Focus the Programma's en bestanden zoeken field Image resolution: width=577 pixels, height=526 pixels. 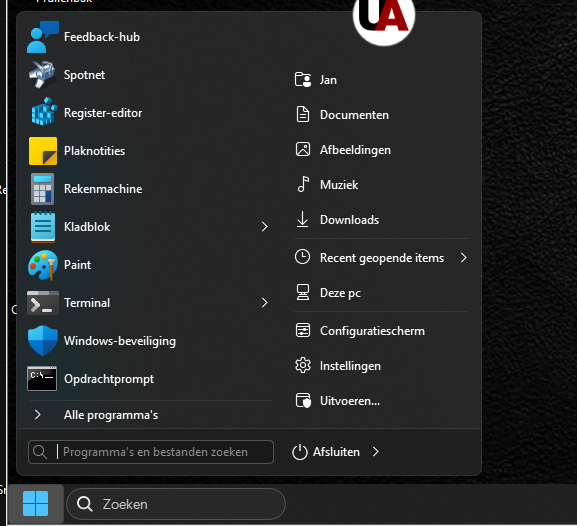[x=151, y=452]
